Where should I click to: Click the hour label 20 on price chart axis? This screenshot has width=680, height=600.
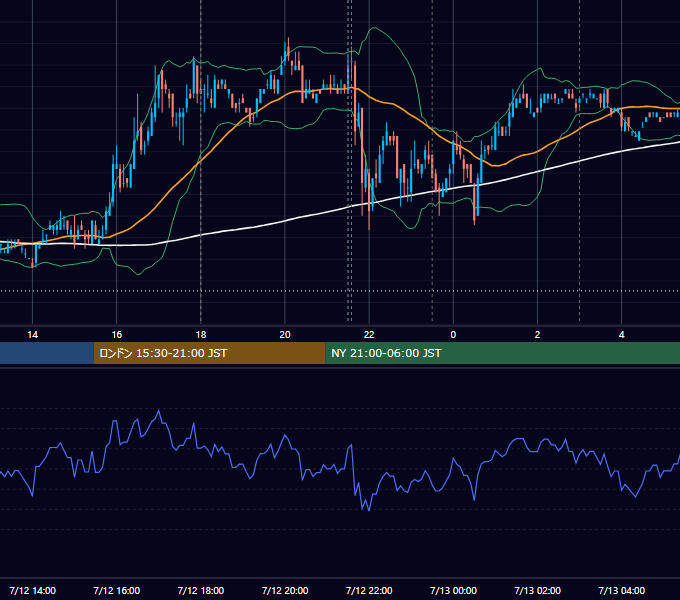pos(285,335)
